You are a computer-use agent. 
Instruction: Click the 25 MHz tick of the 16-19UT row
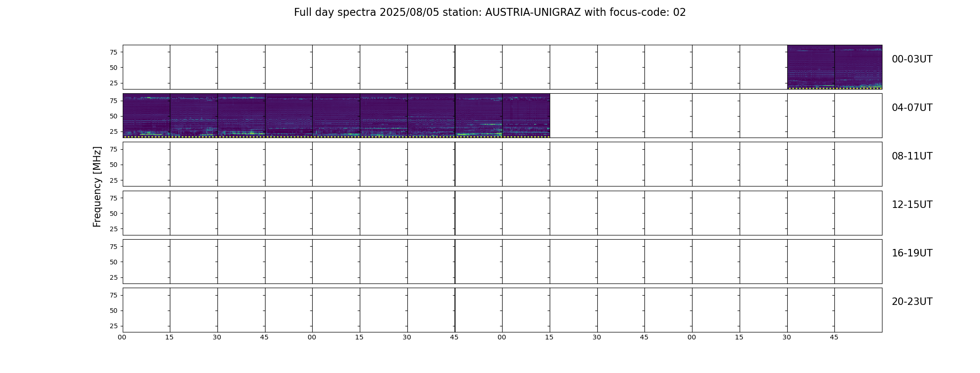[x=113, y=277]
